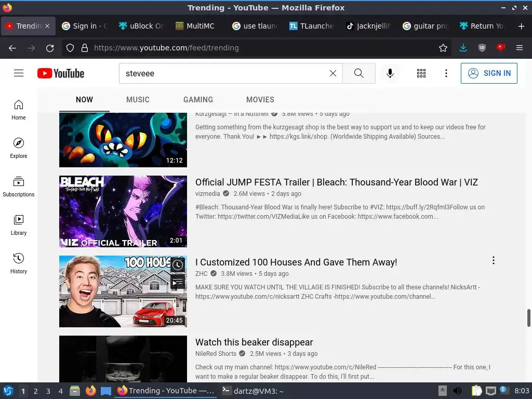Image resolution: width=532 pixels, height=399 pixels.
Task: Open the YouTube hamburger guide menu
Action: coord(19,73)
